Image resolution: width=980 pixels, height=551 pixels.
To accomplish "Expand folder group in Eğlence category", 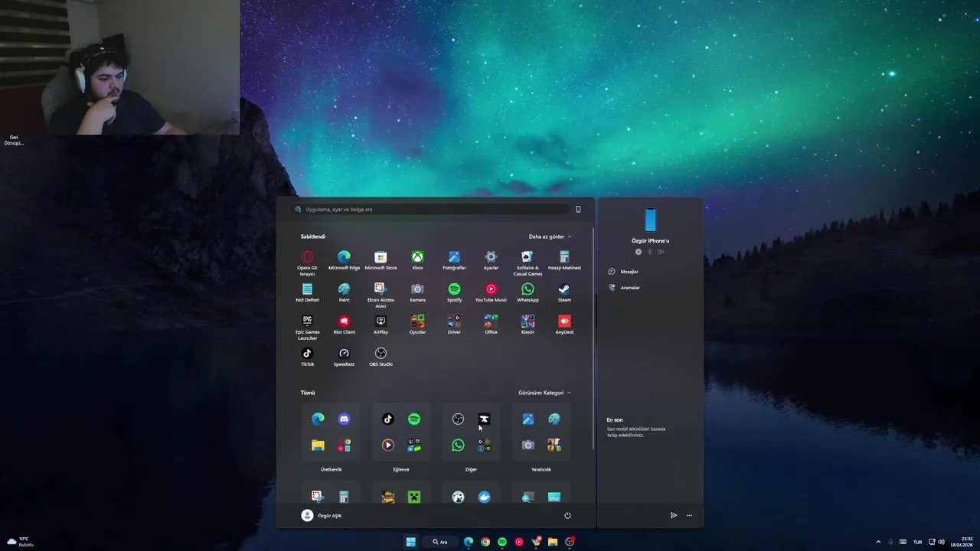I will click(x=414, y=445).
